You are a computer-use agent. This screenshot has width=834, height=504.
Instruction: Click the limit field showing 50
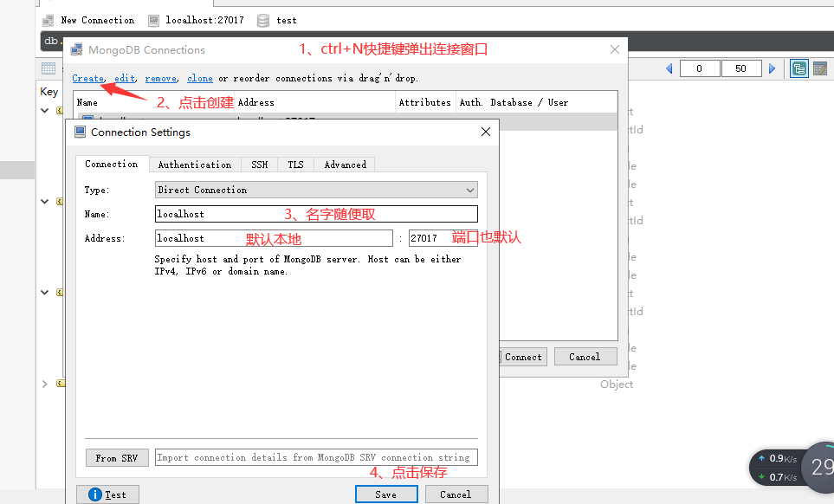tap(741, 68)
